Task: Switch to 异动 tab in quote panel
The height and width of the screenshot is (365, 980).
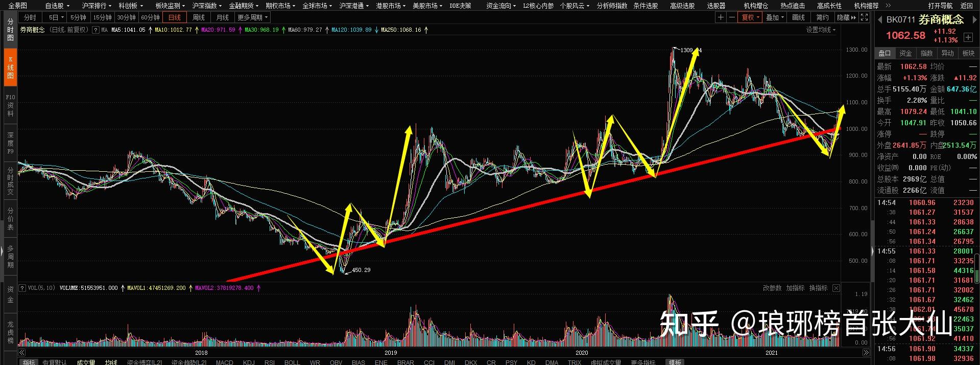Action: point(947,53)
